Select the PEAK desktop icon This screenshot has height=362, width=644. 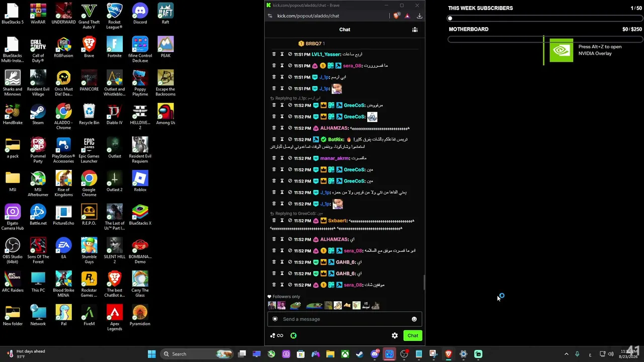(x=166, y=47)
